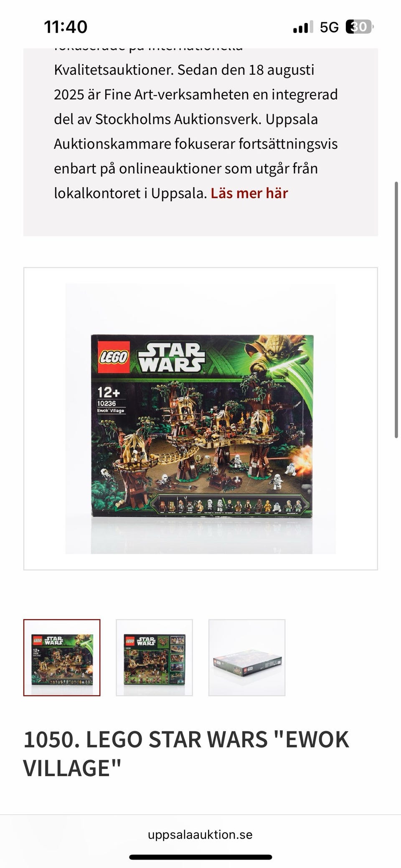
Task: Open the "Läs mer här" link
Action: point(249,193)
